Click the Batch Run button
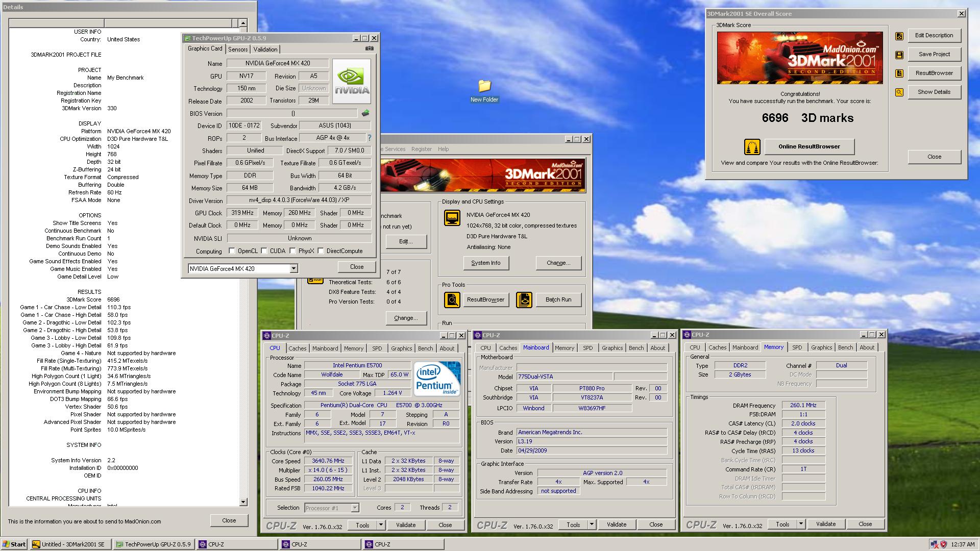This screenshot has width=980, height=551. [558, 299]
